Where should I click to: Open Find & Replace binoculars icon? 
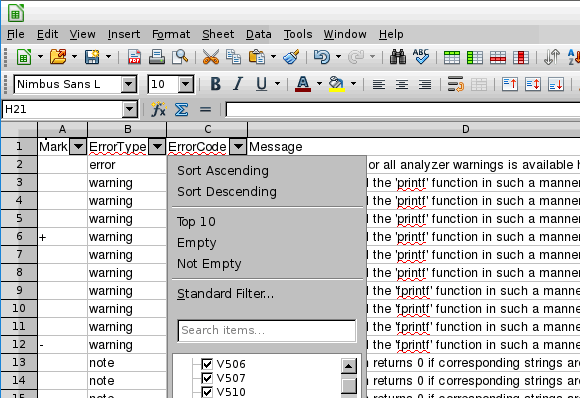(398, 57)
